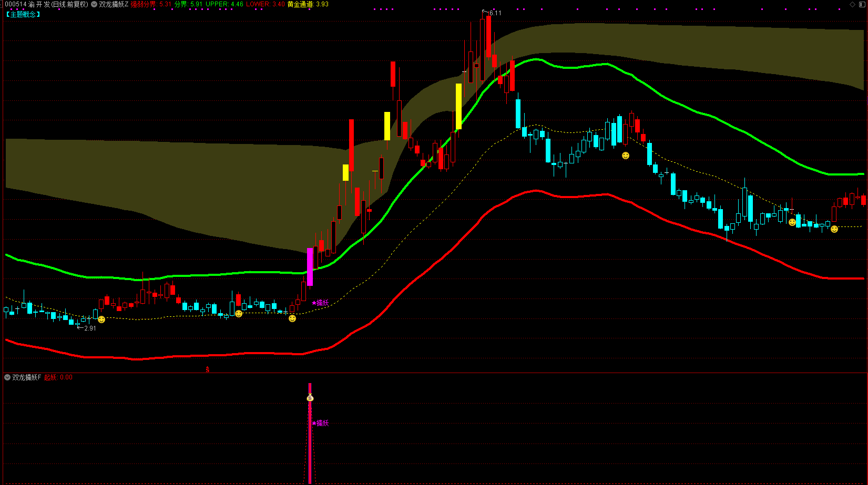This screenshot has height=485, width=868.
Task: Click the 6.11 high price label
Action: [495, 13]
